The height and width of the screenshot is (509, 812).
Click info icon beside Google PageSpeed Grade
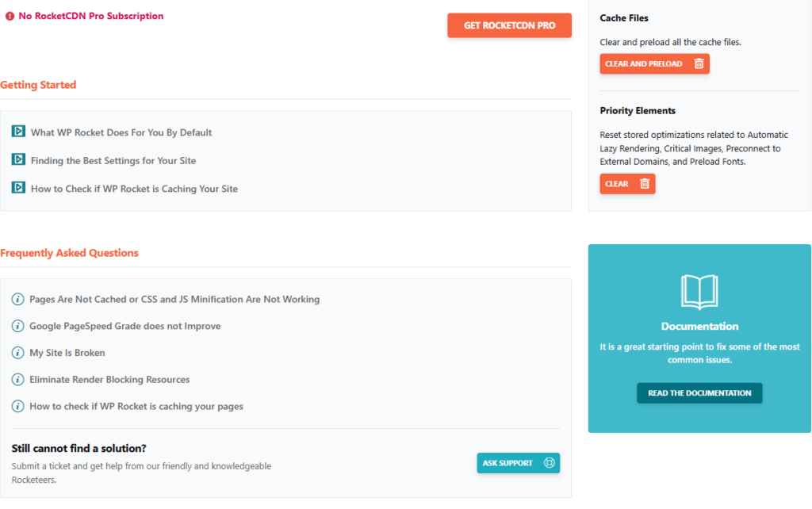17,326
